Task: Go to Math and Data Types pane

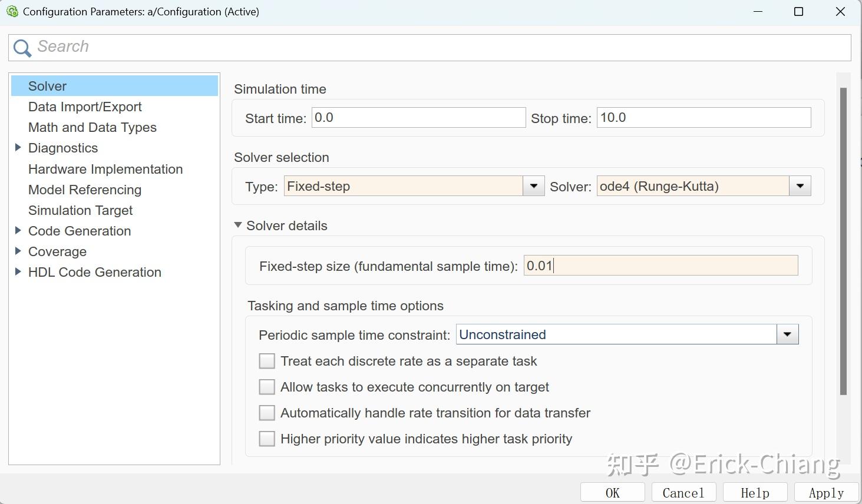Action: click(93, 127)
